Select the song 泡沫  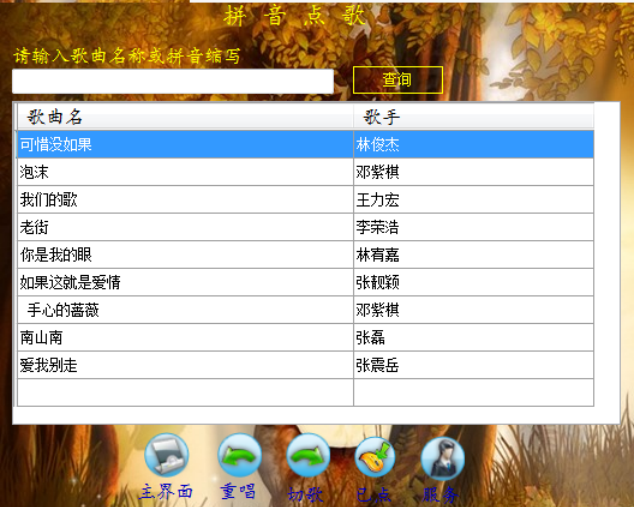coord(185,172)
